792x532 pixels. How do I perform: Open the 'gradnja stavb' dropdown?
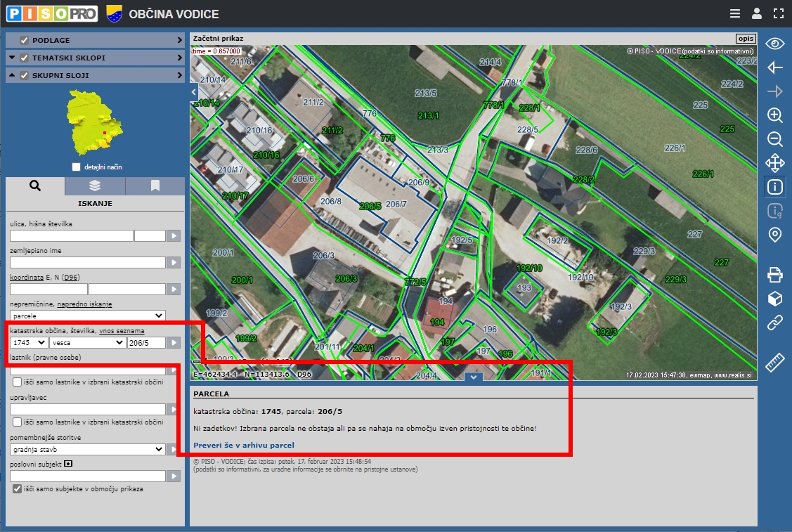[x=88, y=449]
